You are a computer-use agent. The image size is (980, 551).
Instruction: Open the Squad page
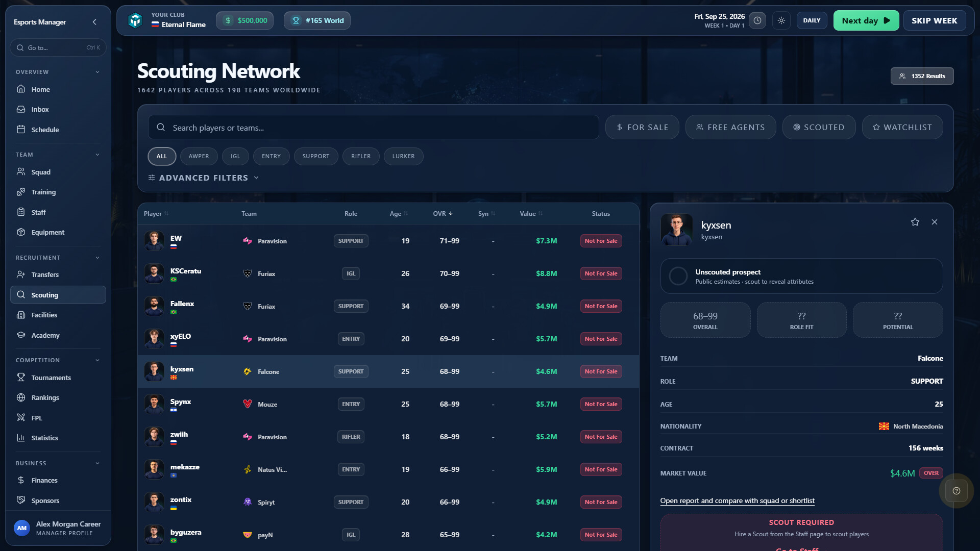(x=58, y=172)
